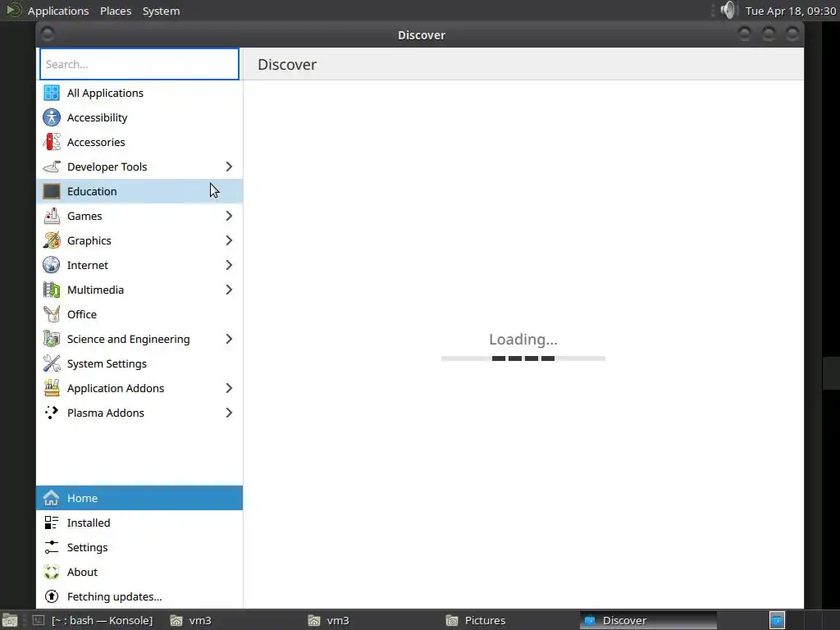The image size is (840, 630).
Task: Click the System Settings tools icon
Action: click(x=52, y=363)
